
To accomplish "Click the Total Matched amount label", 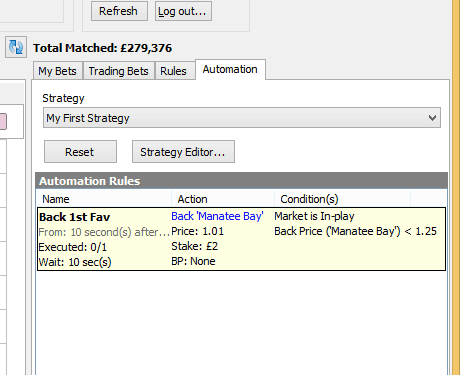I will click(102, 48).
